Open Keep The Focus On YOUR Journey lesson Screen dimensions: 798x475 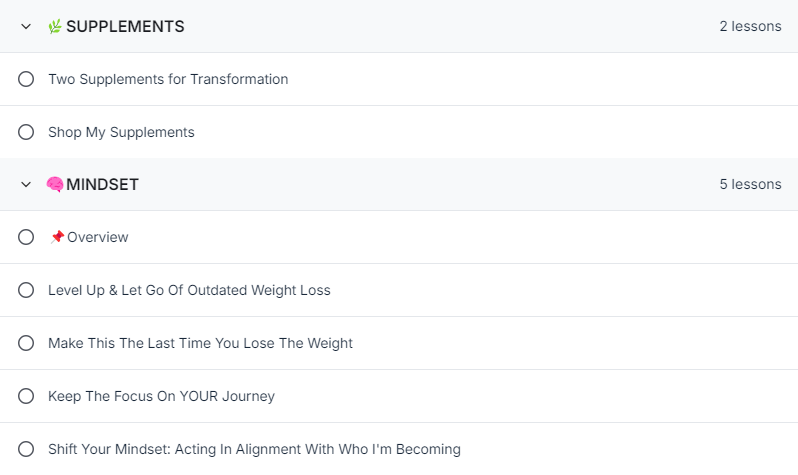(x=161, y=396)
